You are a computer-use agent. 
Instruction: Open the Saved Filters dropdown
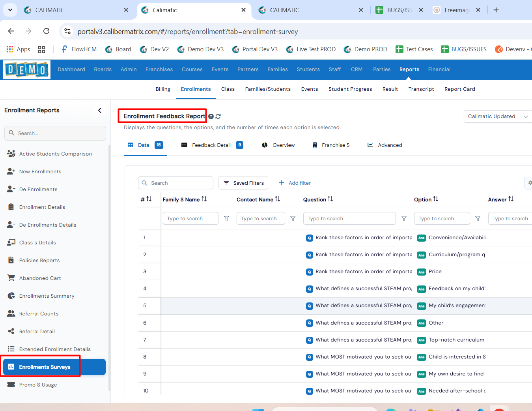click(x=243, y=183)
